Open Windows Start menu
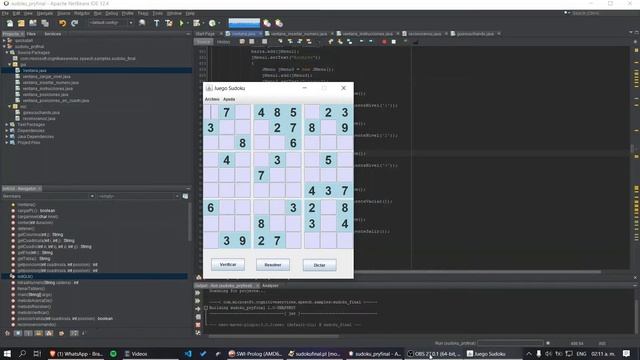This screenshot has width=640, height=360. 7,353
